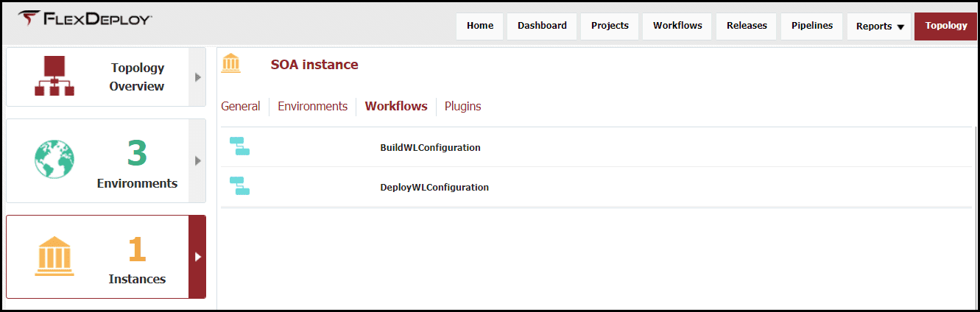Switch to the General tab
Screen dimensions: 980x312
[x=241, y=106]
